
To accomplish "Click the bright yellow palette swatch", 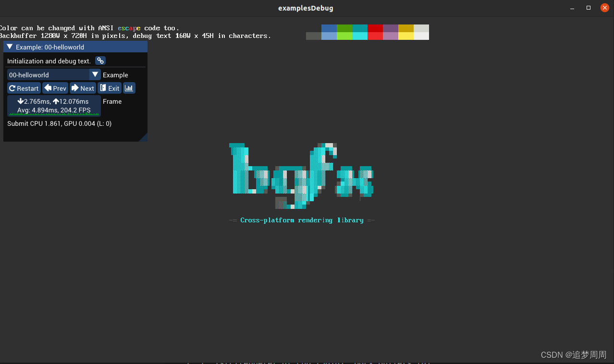I will pyautogui.click(x=406, y=36).
